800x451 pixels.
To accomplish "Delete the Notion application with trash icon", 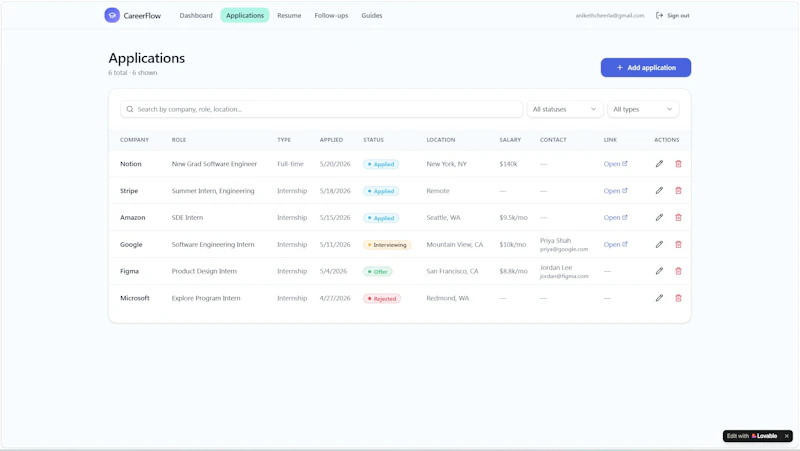I will pyautogui.click(x=678, y=164).
